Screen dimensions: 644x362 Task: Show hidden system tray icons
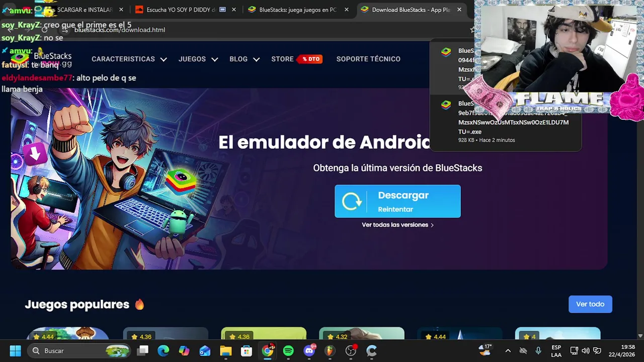[508, 351]
